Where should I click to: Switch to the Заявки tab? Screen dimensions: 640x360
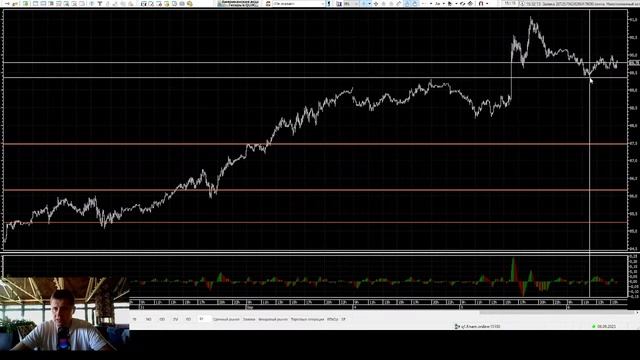coord(249,319)
